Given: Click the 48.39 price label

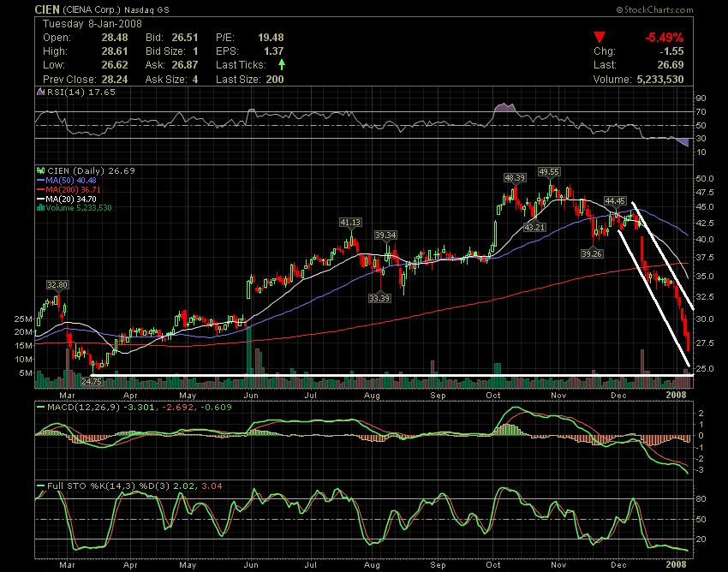Looking at the screenshot, I should pos(515,178).
